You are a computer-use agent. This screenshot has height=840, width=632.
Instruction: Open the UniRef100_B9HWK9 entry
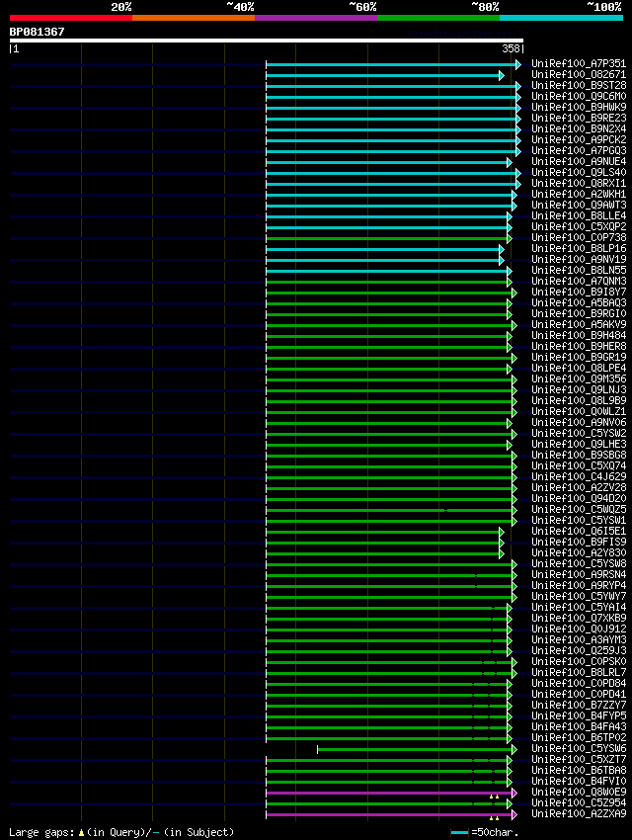pyautogui.click(x=579, y=107)
